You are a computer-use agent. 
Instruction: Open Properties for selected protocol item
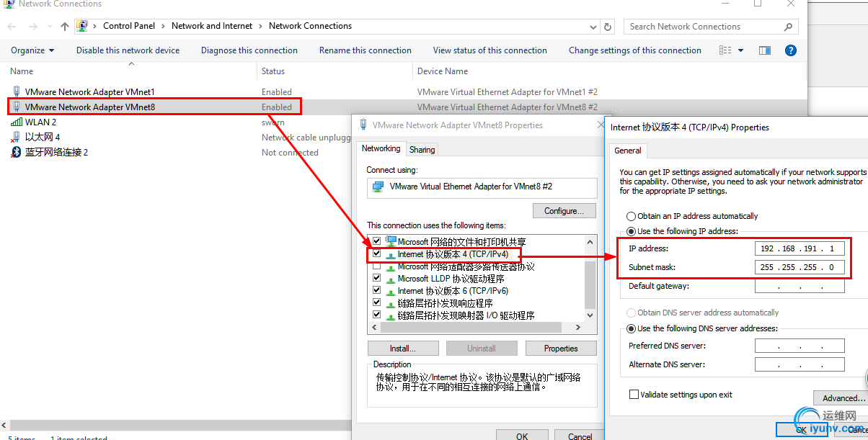click(561, 349)
